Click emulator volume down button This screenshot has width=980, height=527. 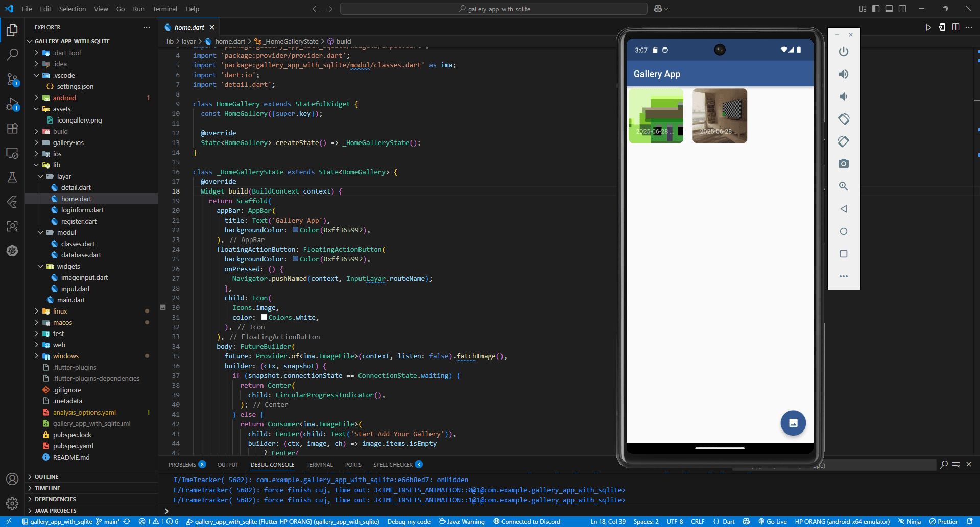tap(844, 97)
